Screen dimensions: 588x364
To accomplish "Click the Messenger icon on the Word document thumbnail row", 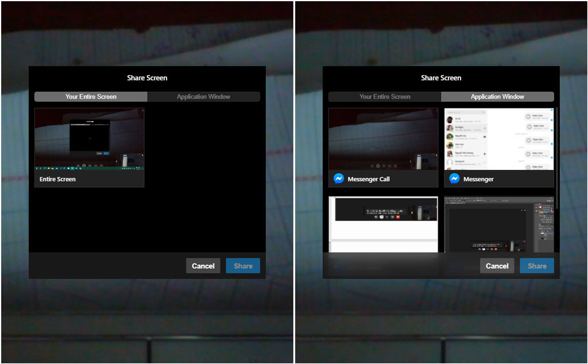I will [x=336, y=268].
